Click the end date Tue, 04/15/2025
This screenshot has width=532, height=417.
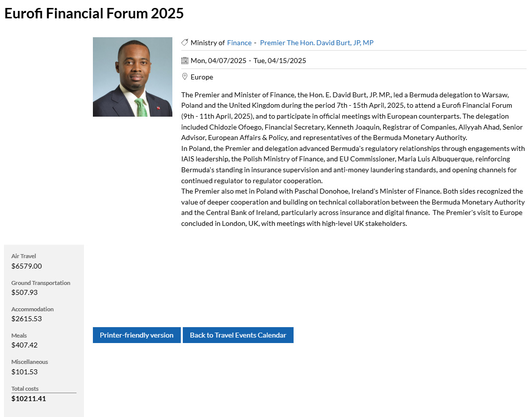280,61
